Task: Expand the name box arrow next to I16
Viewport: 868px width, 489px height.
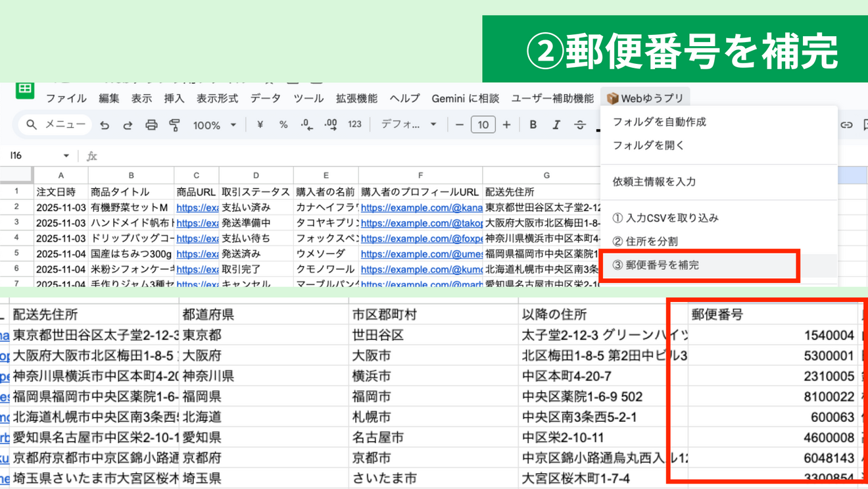Action: [x=66, y=156]
